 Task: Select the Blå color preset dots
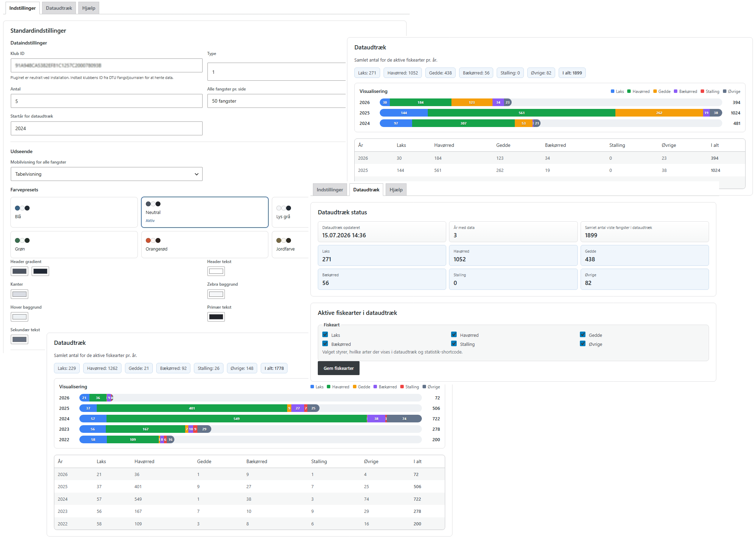click(22, 208)
